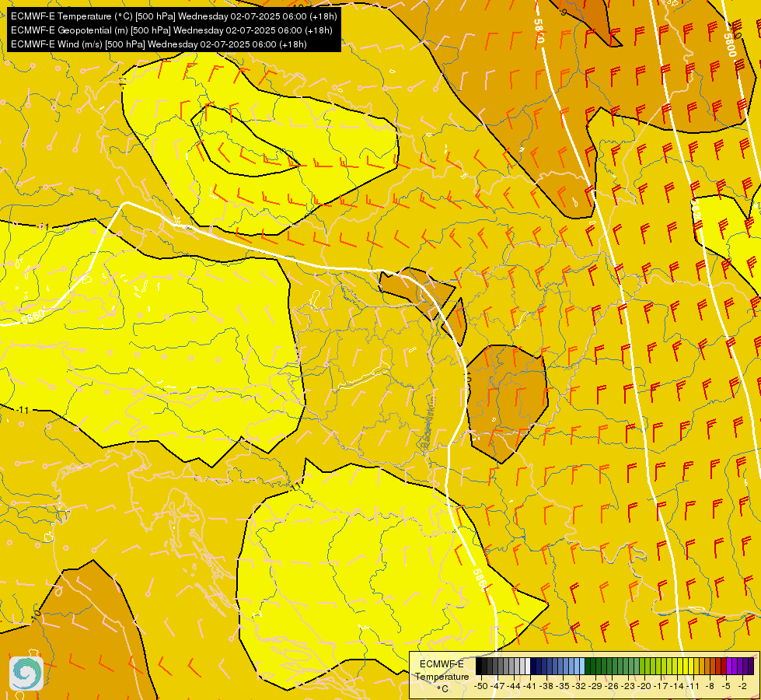The height and width of the screenshot is (700, 761).
Task: Click the °C unit label in legend
Action: (x=442, y=689)
